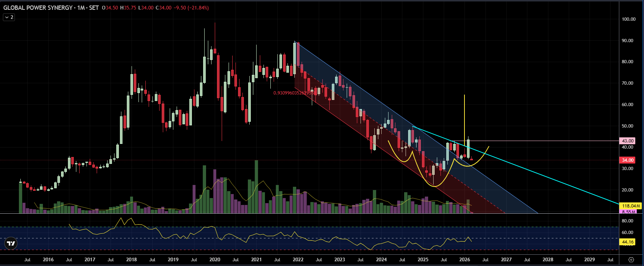This screenshot has height=266, width=644.
Task: Click 2023 on the time axis
Action: click(339, 259)
